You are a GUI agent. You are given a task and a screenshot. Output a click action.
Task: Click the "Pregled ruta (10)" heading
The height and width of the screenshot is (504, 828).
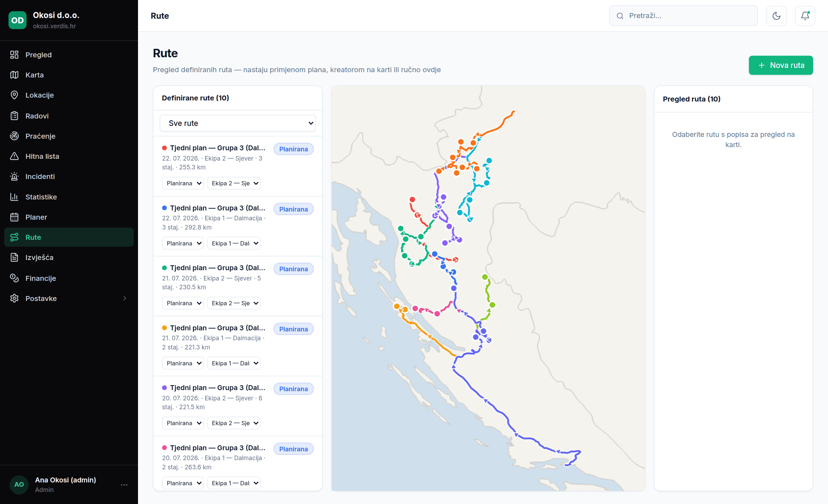tap(691, 99)
